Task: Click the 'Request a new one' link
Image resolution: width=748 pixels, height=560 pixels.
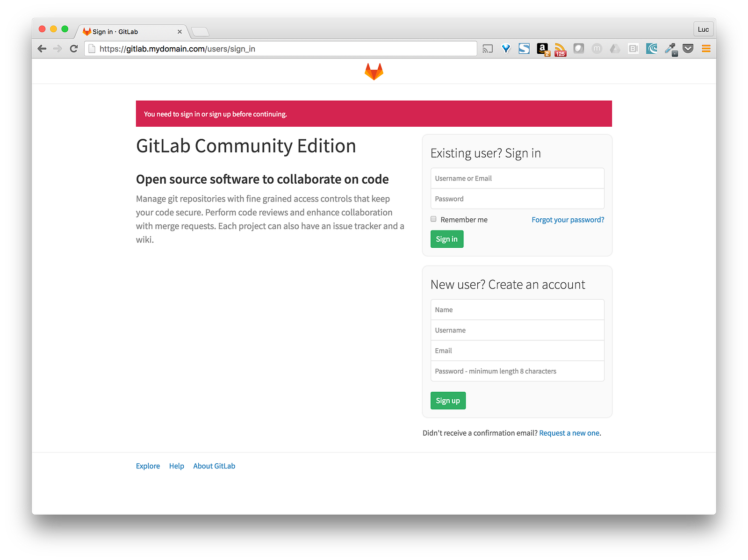Action: [x=569, y=433]
